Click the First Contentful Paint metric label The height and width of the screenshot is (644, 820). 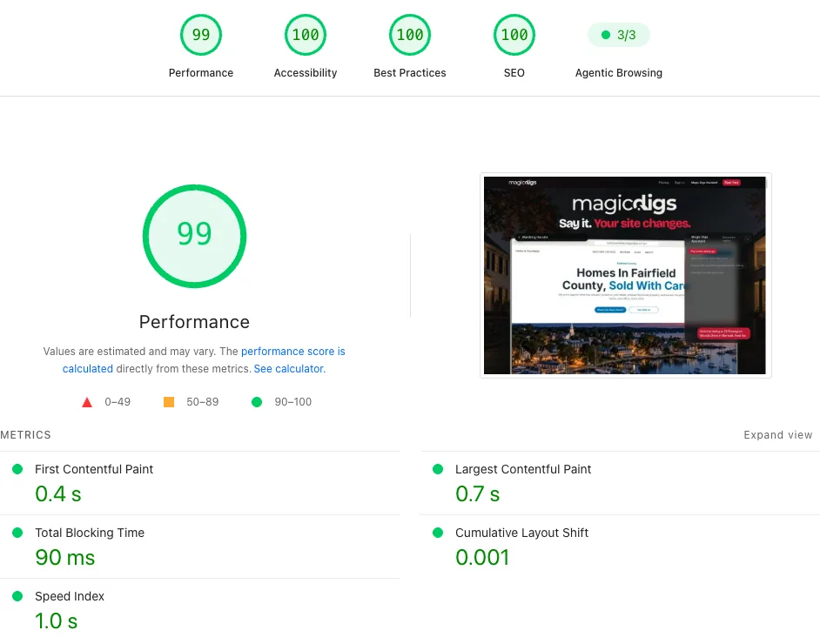(94, 469)
